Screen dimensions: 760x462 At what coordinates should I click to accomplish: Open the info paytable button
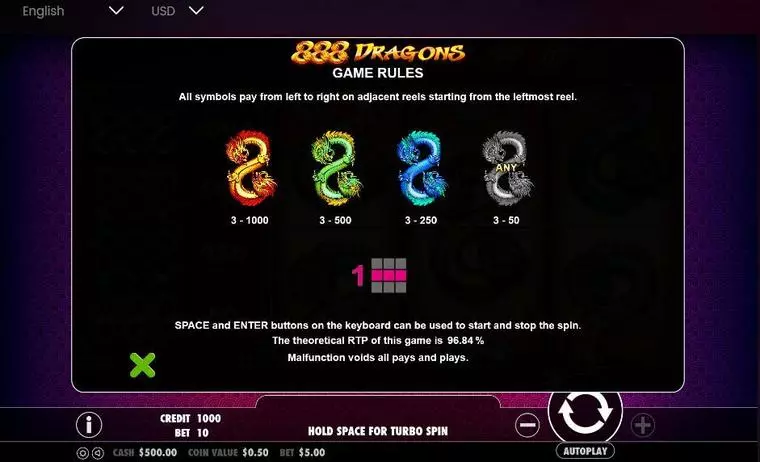(89, 425)
